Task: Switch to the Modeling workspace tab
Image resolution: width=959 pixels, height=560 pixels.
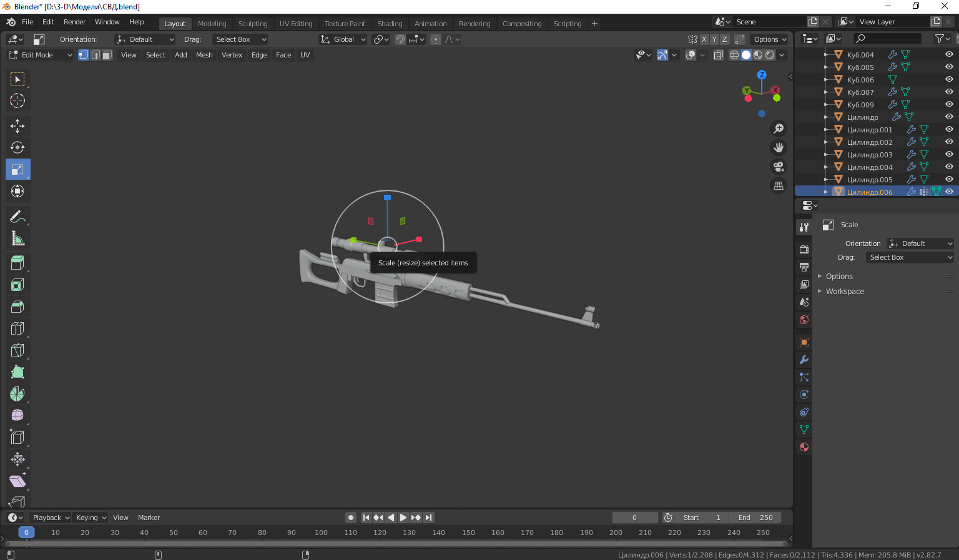Action: point(212,24)
